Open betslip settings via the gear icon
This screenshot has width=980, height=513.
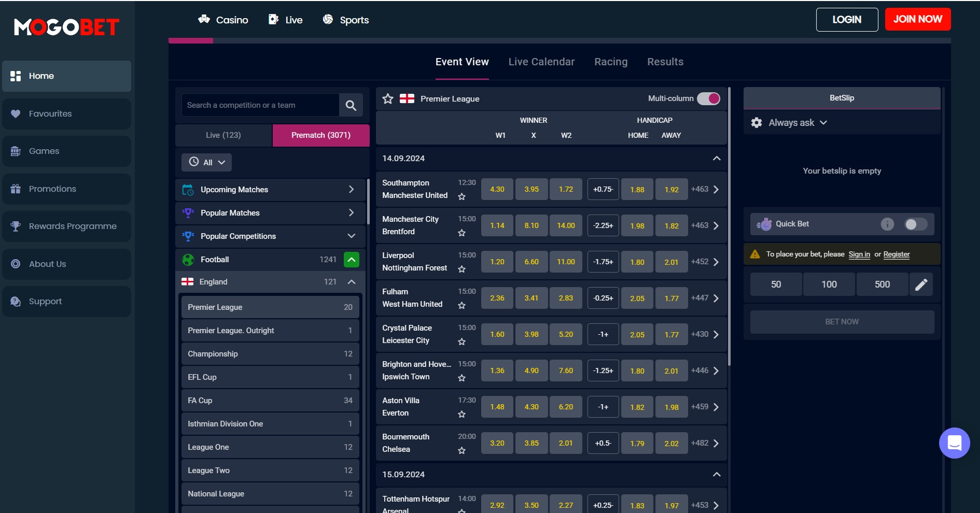(757, 123)
